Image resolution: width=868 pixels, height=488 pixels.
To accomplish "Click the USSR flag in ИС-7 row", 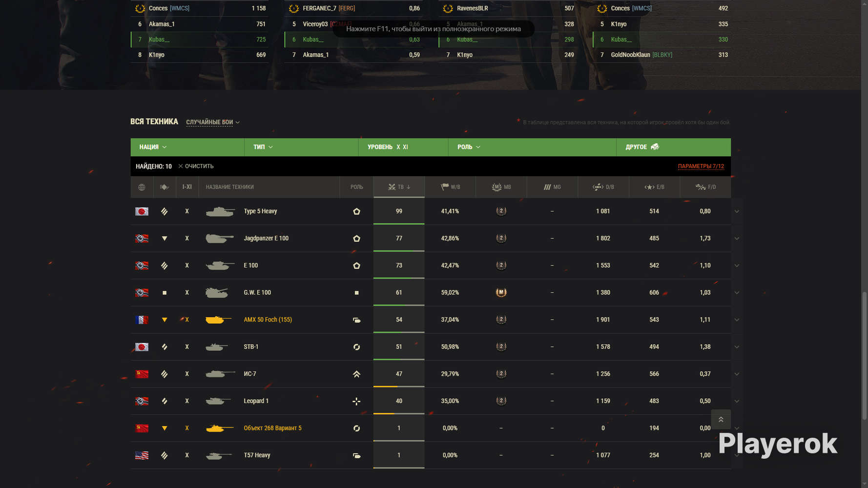I will coord(142,374).
